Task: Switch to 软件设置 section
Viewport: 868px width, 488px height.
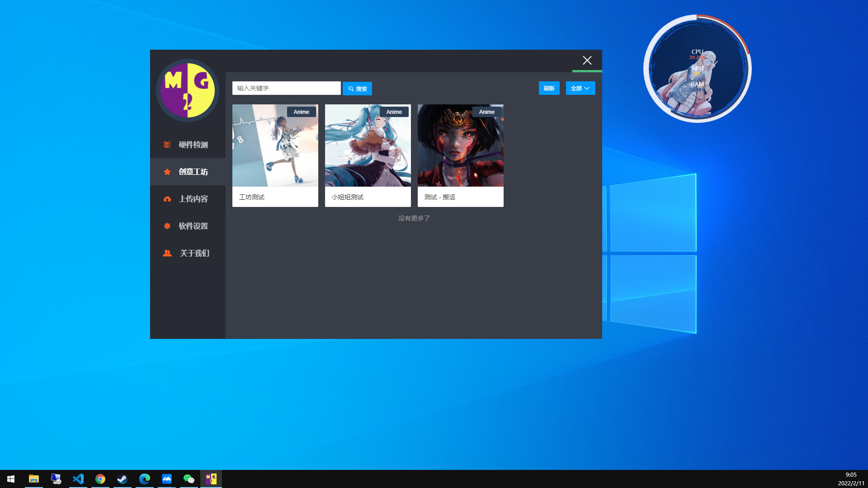Action: pyautogui.click(x=193, y=226)
